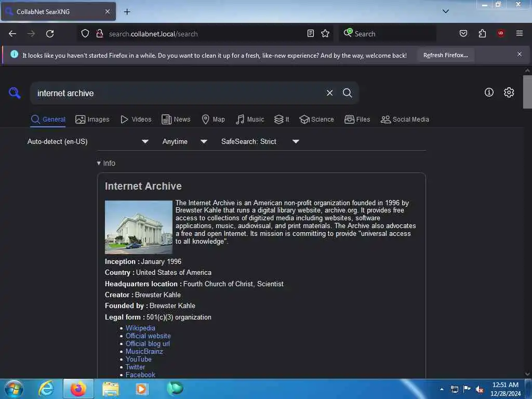532x399 pixels.
Task: Open the Extensions puzzle-piece icon
Action: click(x=482, y=33)
